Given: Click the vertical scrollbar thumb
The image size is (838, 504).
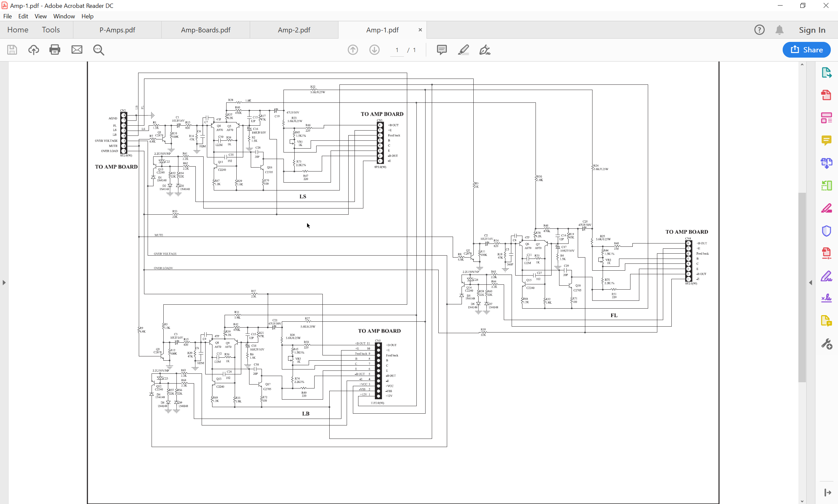Looking at the screenshot, I should pyautogui.click(x=802, y=287).
